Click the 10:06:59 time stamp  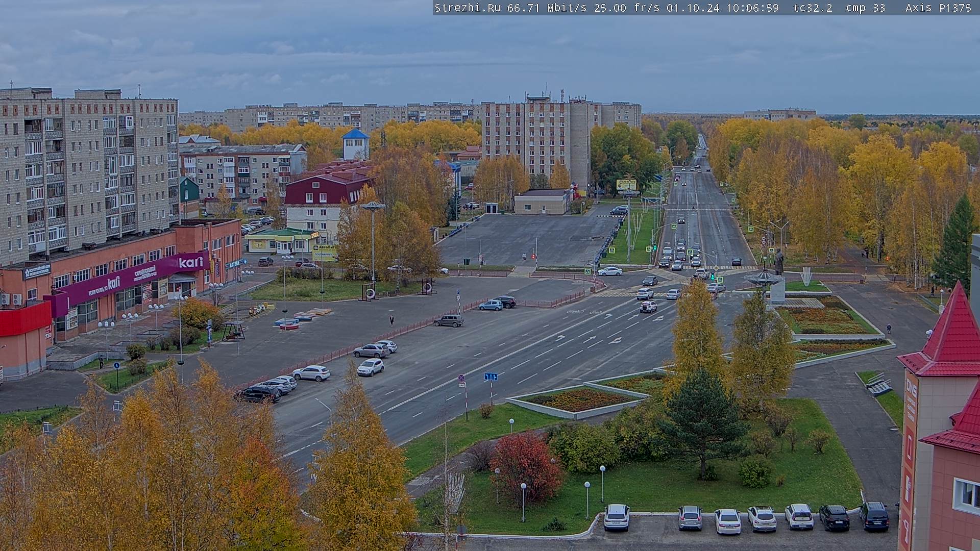point(753,8)
